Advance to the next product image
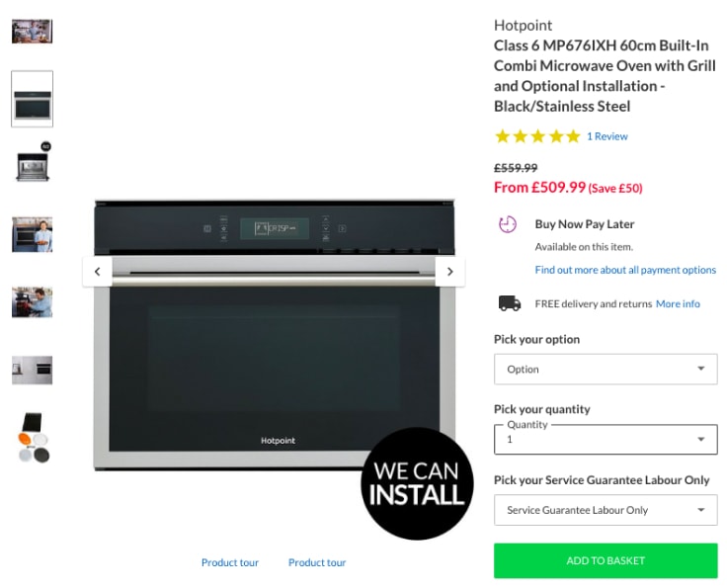Screen dimensions: 727x588 pyautogui.click(x=449, y=272)
